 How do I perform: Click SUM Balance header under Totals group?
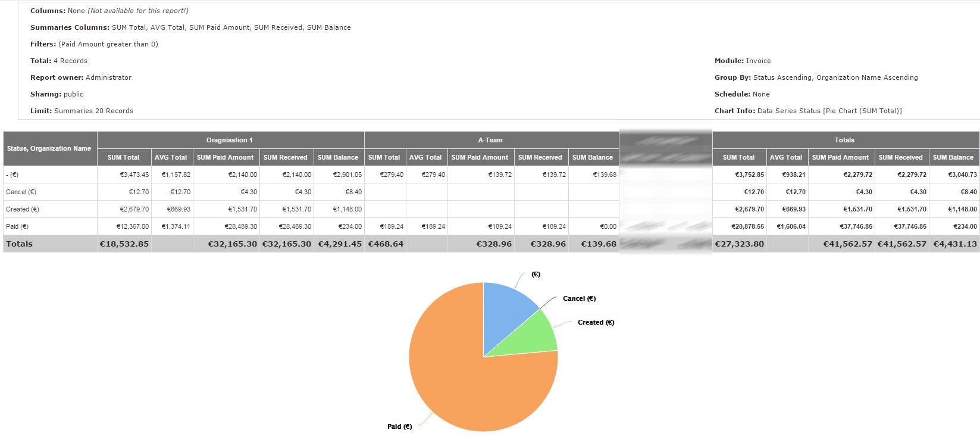click(x=953, y=157)
